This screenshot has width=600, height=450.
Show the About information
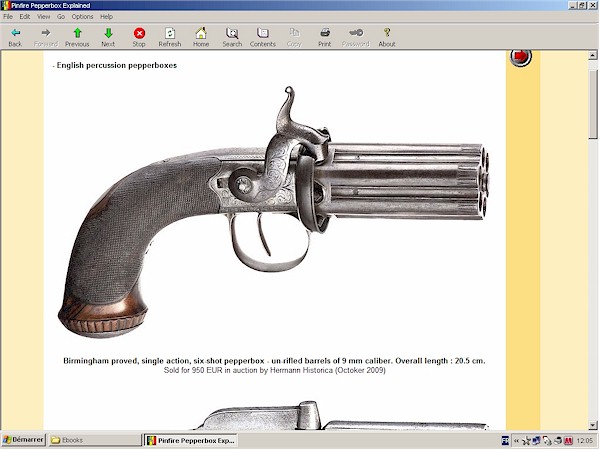pyautogui.click(x=387, y=38)
